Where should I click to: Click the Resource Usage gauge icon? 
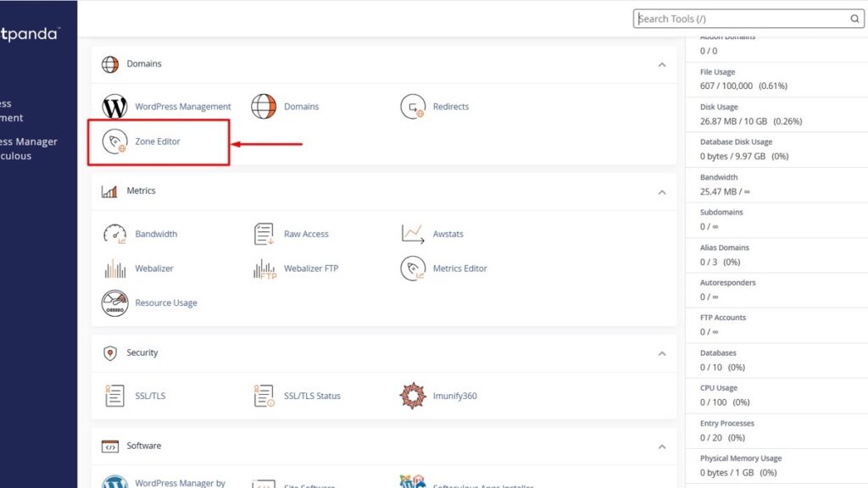[x=114, y=302]
